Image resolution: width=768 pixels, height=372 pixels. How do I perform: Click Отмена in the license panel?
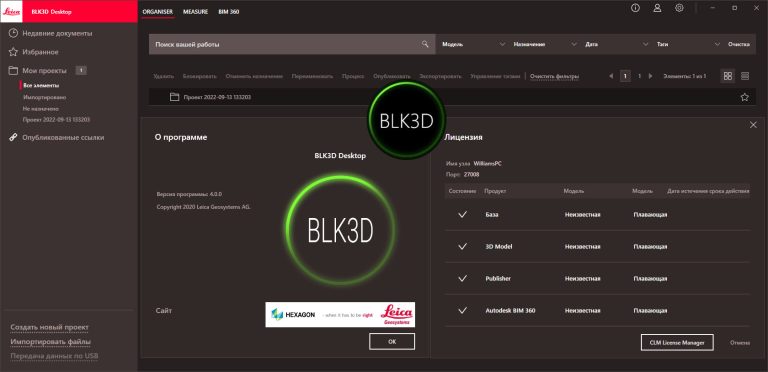(x=740, y=343)
